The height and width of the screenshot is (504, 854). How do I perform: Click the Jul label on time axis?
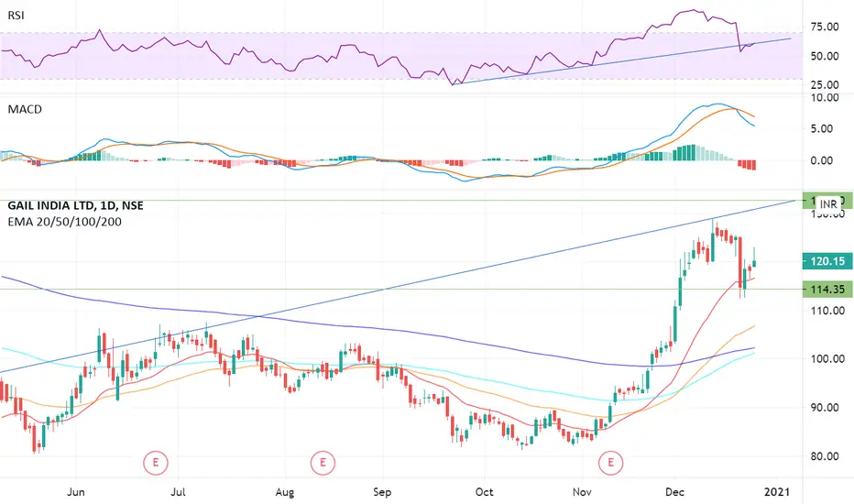coord(178,492)
